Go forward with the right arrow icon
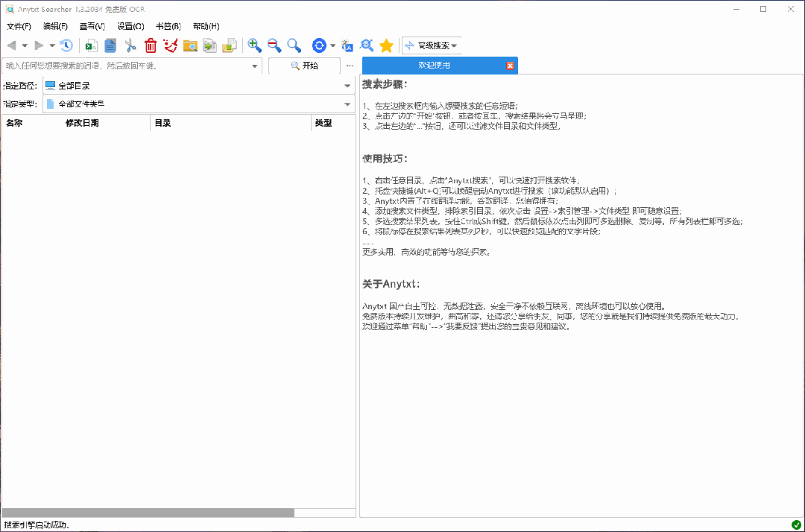The width and height of the screenshot is (805, 532). tap(39, 45)
